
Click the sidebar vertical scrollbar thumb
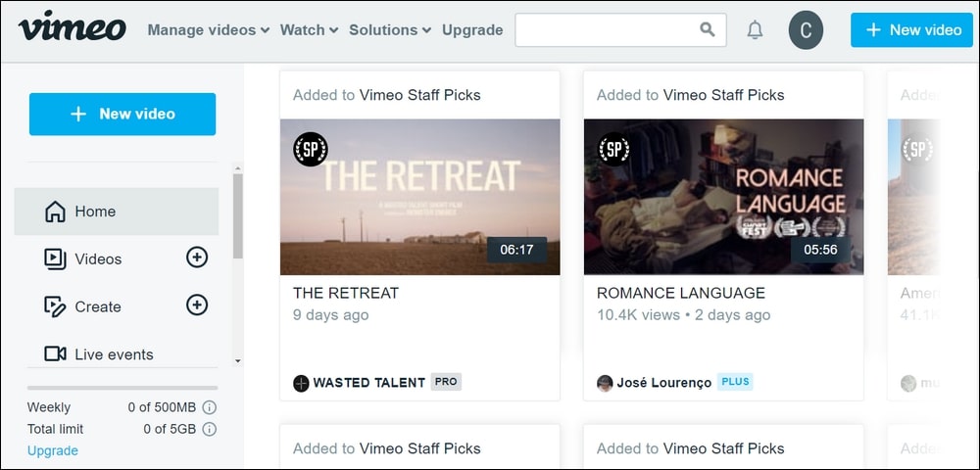237,215
